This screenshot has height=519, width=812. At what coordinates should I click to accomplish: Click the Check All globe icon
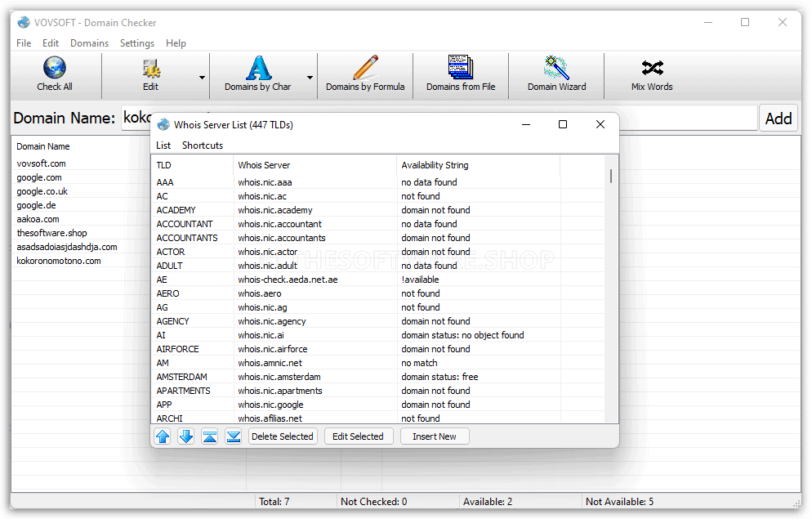(x=55, y=67)
